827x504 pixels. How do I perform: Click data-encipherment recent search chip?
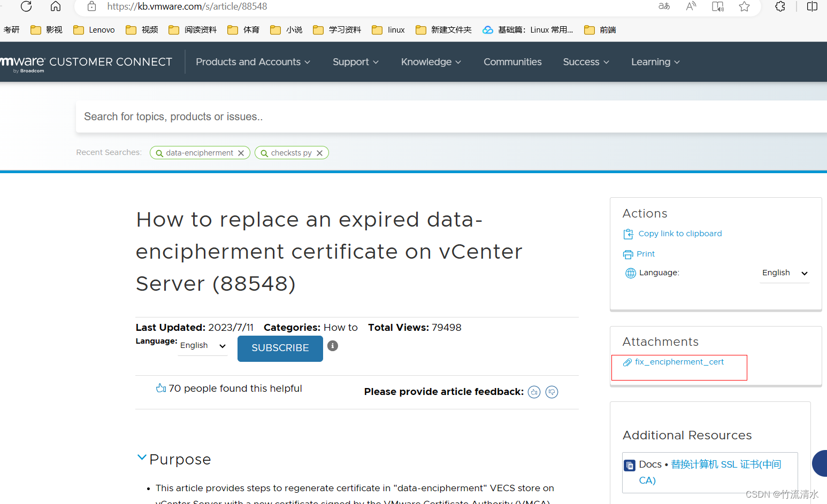(x=199, y=153)
